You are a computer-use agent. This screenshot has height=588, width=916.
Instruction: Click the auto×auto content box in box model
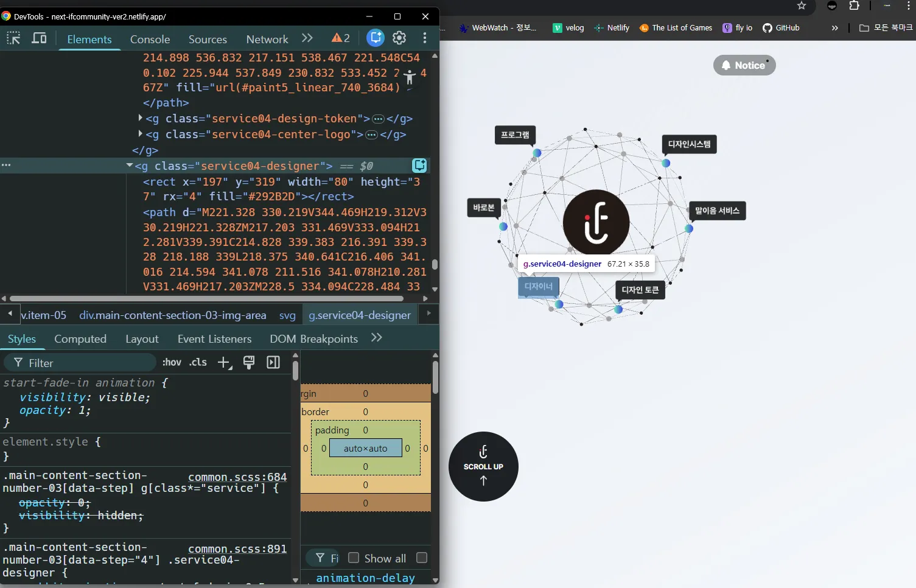[x=365, y=448]
